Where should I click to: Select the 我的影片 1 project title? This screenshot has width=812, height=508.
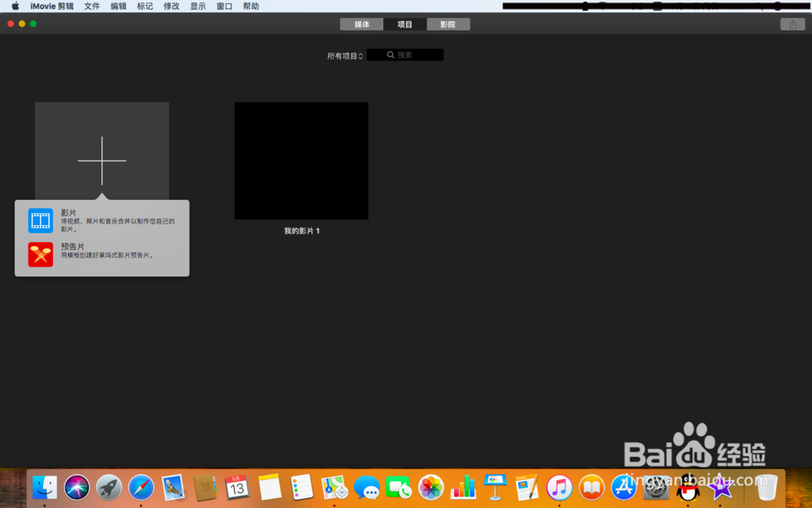click(302, 231)
